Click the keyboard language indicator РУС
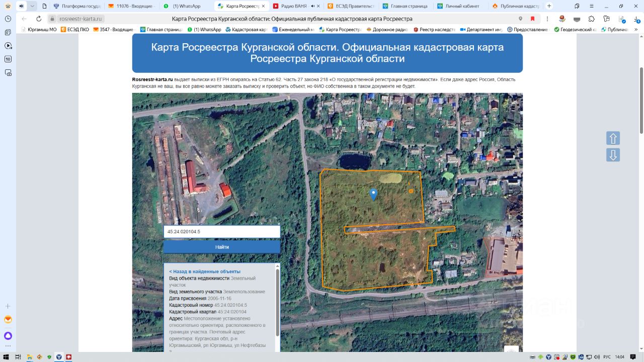 click(607, 357)
